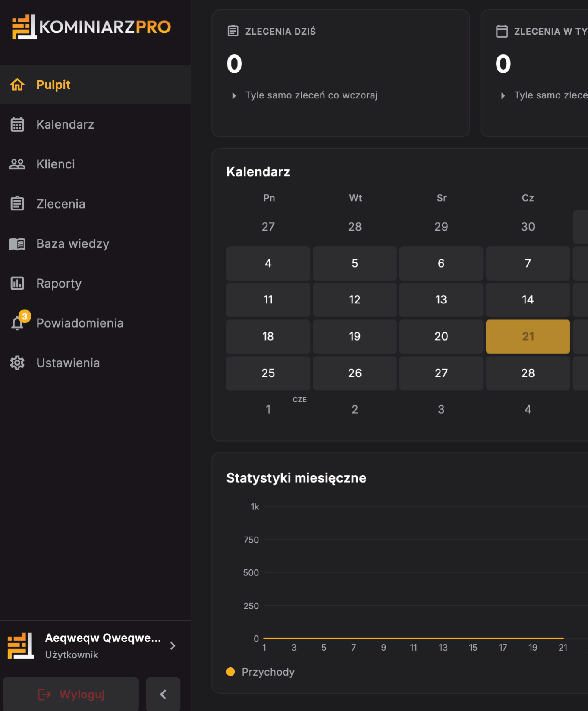This screenshot has width=588, height=711.
Task: Click the Kalendarz widget heading
Action: (258, 172)
